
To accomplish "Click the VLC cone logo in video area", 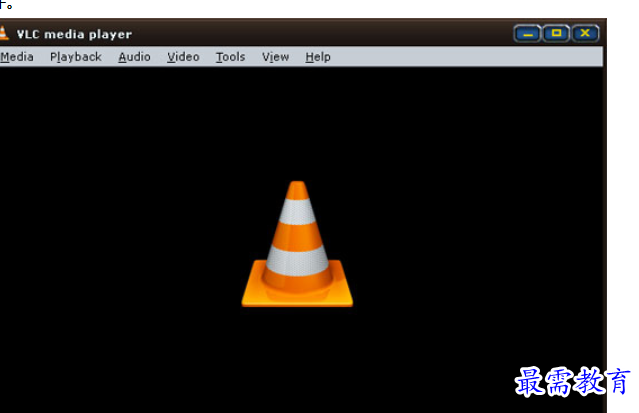I will [297, 244].
